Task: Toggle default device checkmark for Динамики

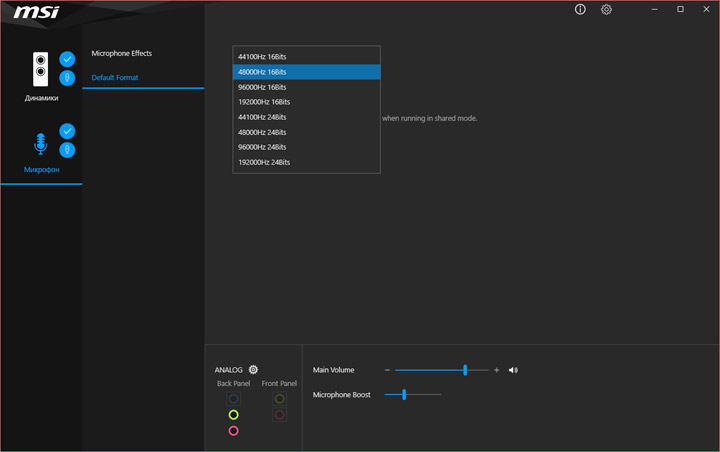Action: click(67, 59)
